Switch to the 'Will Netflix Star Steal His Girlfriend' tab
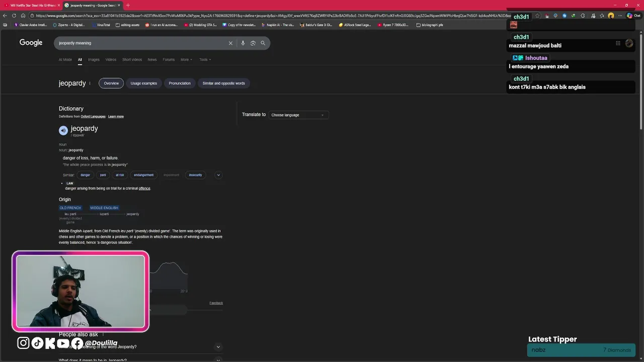 tap(31, 5)
